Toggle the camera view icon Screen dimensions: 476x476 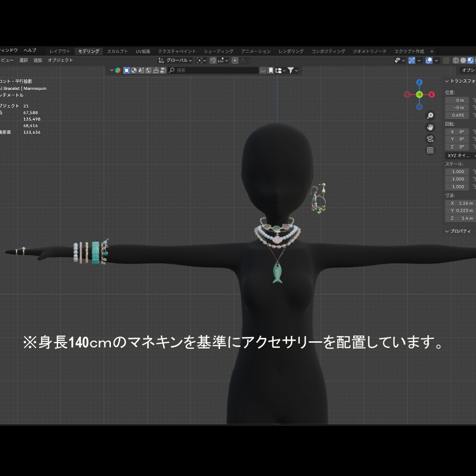tap(430, 139)
